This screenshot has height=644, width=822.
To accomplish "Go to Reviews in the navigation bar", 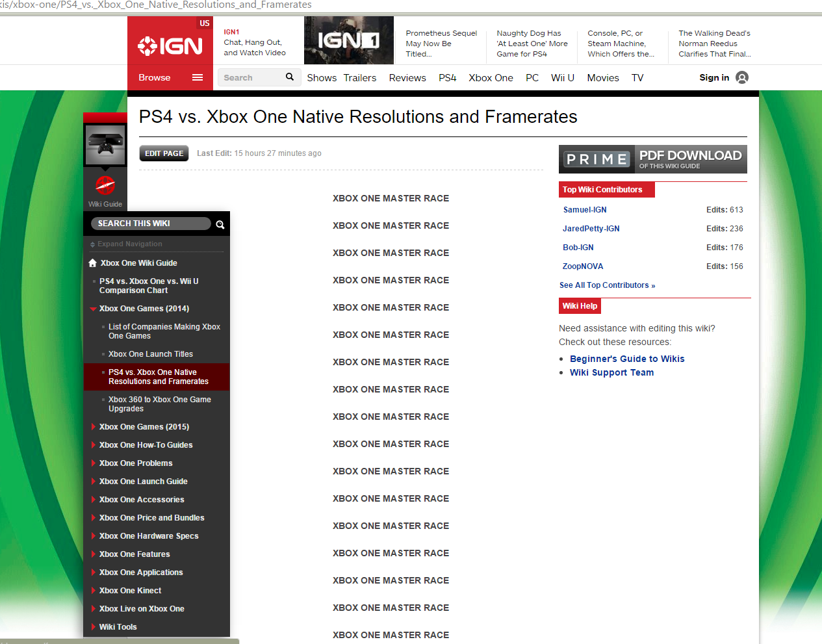I will click(x=407, y=78).
